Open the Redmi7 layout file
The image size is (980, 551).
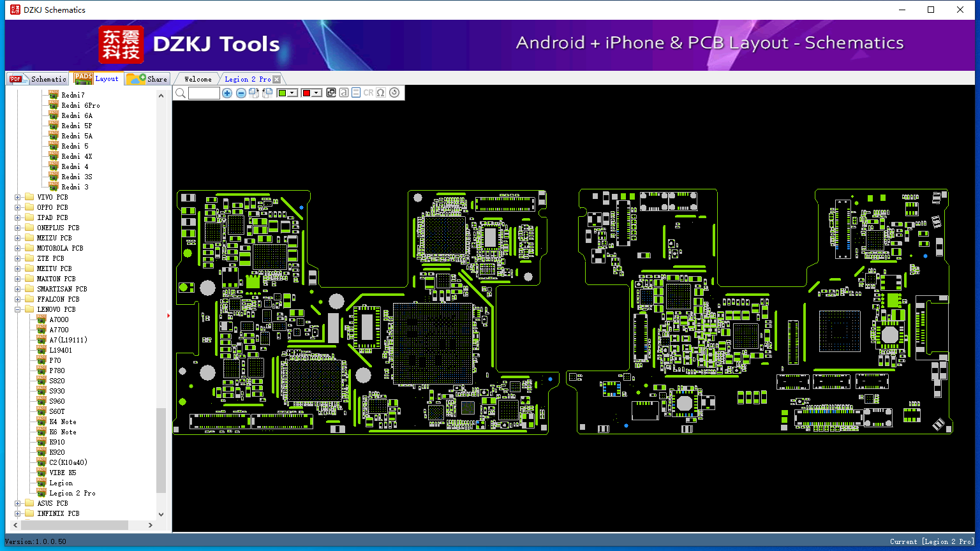[x=73, y=95]
